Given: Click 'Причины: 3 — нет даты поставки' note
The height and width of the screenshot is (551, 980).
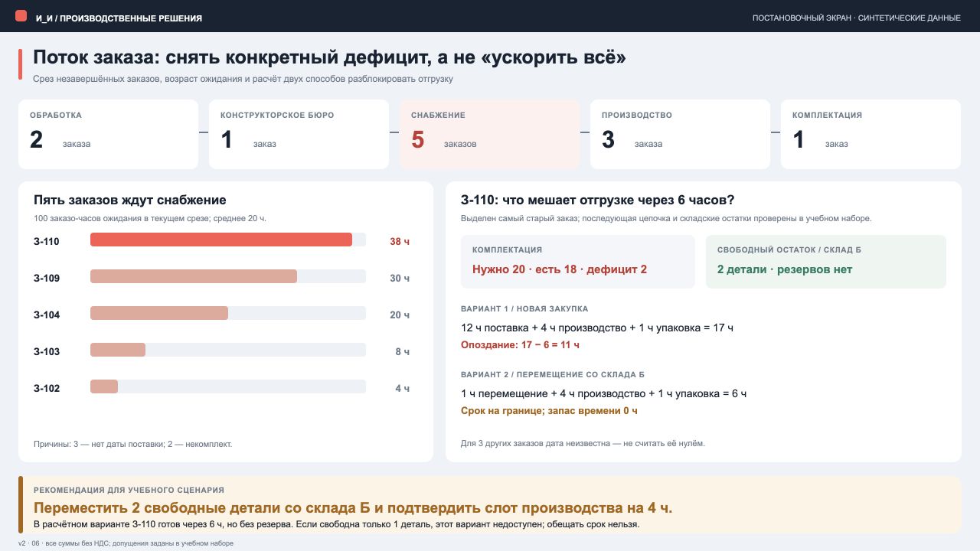Looking at the screenshot, I should tap(132, 444).
